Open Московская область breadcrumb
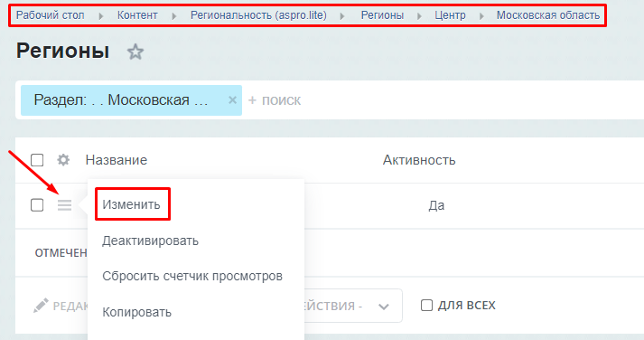The image size is (644, 340). pyautogui.click(x=548, y=15)
